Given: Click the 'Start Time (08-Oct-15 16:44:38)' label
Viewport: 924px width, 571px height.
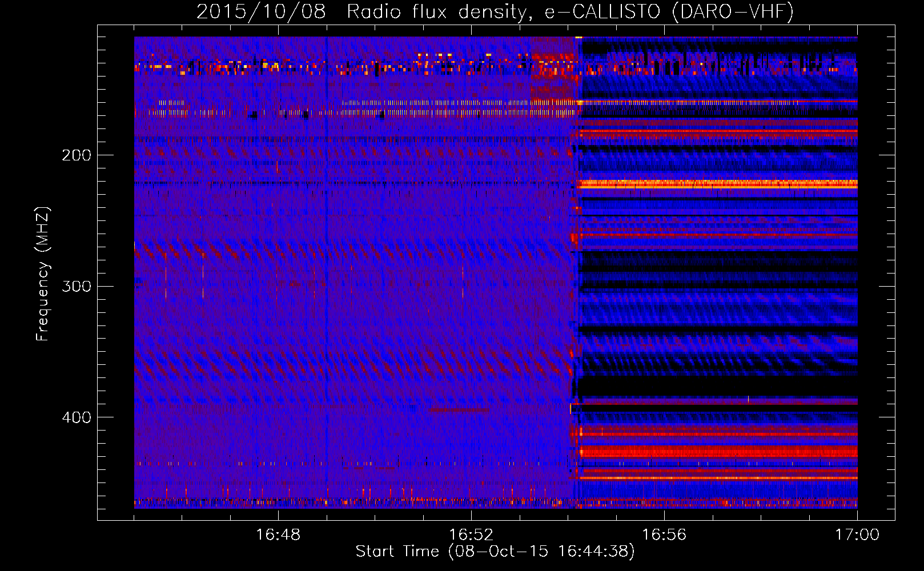Looking at the screenshot, I should [x=495, y=552].
